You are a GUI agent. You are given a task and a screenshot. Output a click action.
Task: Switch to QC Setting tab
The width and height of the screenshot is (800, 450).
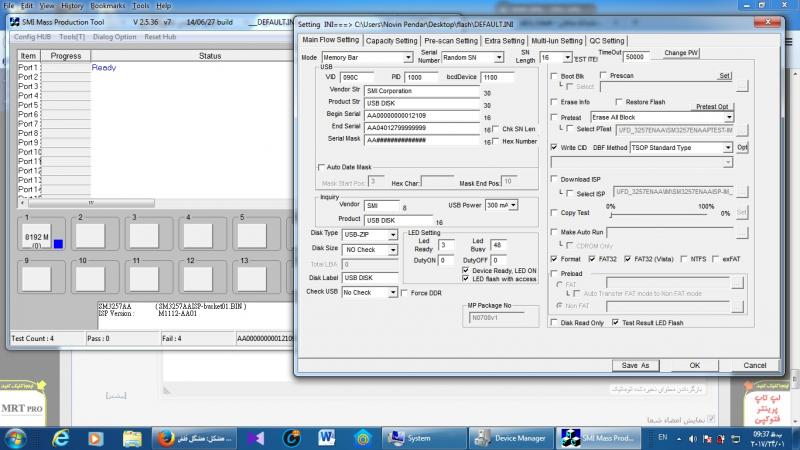pyautogui.click(x=607, y=41)
